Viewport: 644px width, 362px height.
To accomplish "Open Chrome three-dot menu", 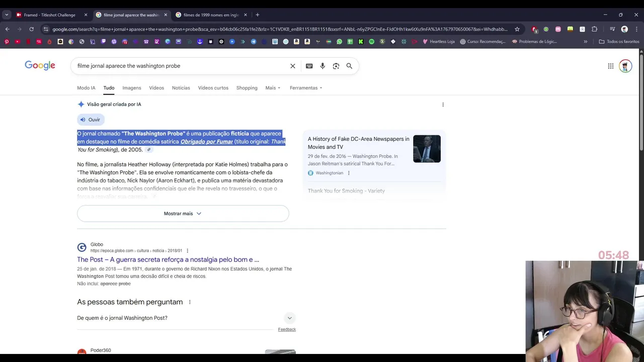I will tap(636, 29).
